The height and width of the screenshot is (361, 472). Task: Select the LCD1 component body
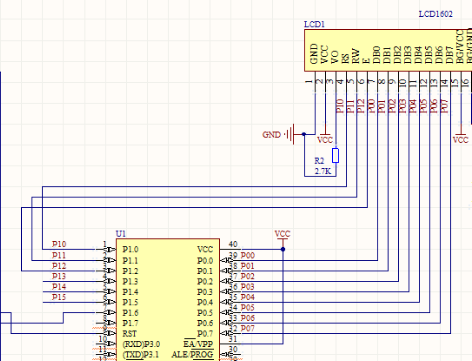[x=388, y=50]
